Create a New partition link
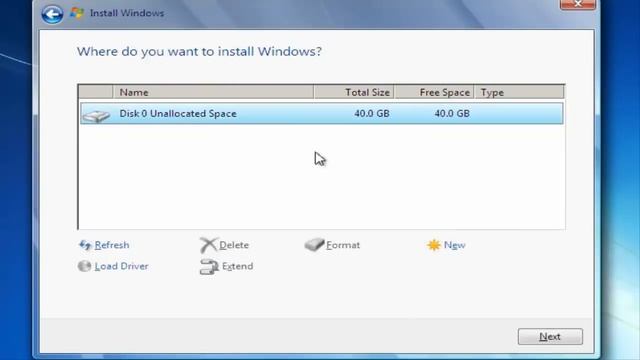This screenshot has height=360, width=640. (455, 245)
